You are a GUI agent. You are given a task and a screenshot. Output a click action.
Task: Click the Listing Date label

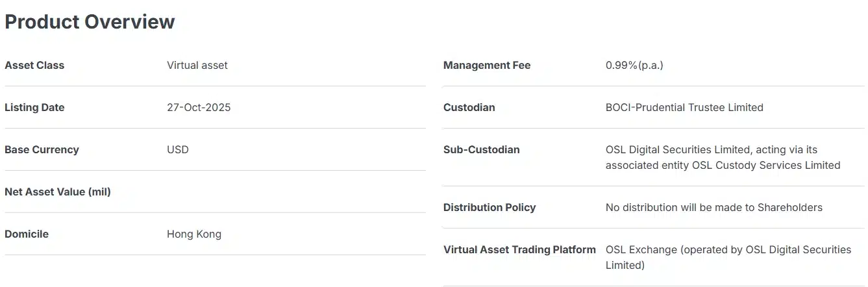[34, 107]
